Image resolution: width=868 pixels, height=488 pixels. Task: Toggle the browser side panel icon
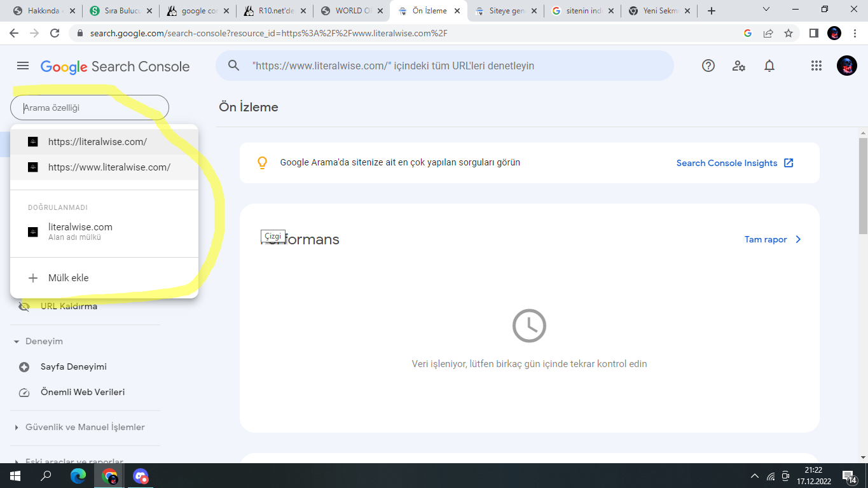click(813, 33)
